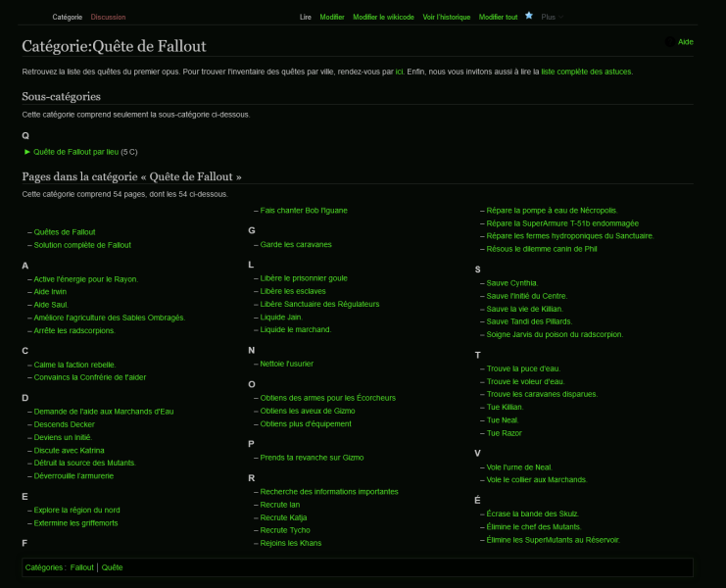Select the Lire tab
This screenshot has height=588, width=726.
click(x=305, y=17)
